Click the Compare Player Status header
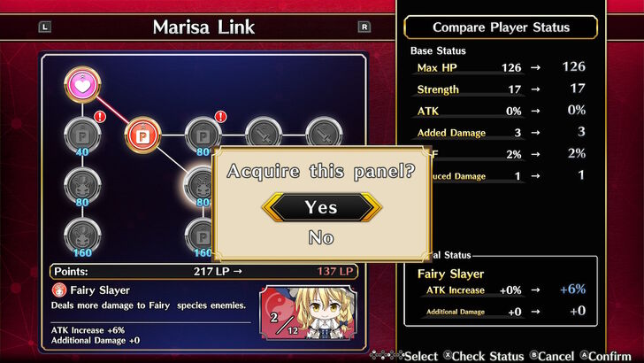644x363 pixels. [501, 27]
